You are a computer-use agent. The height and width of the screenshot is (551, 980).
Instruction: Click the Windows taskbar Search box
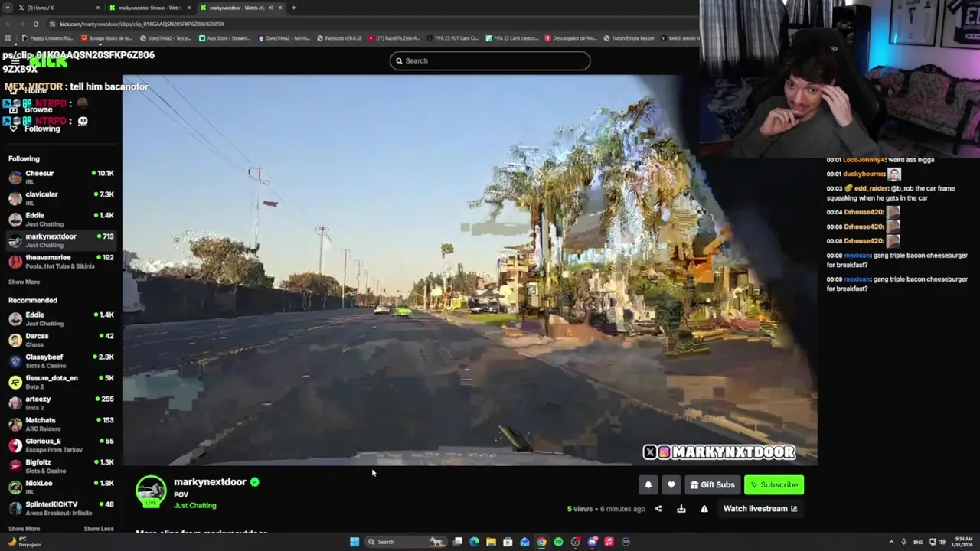[x=405, y=542]
